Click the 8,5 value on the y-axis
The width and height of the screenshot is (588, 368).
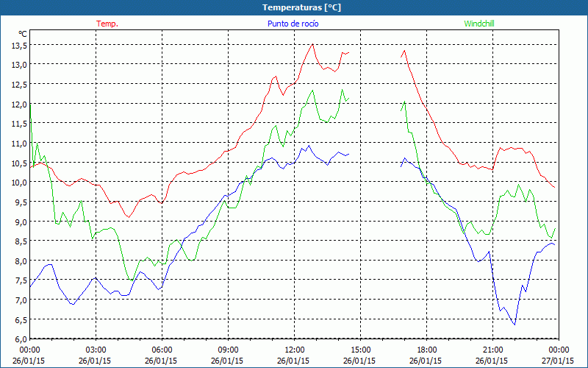pos(21,241)
